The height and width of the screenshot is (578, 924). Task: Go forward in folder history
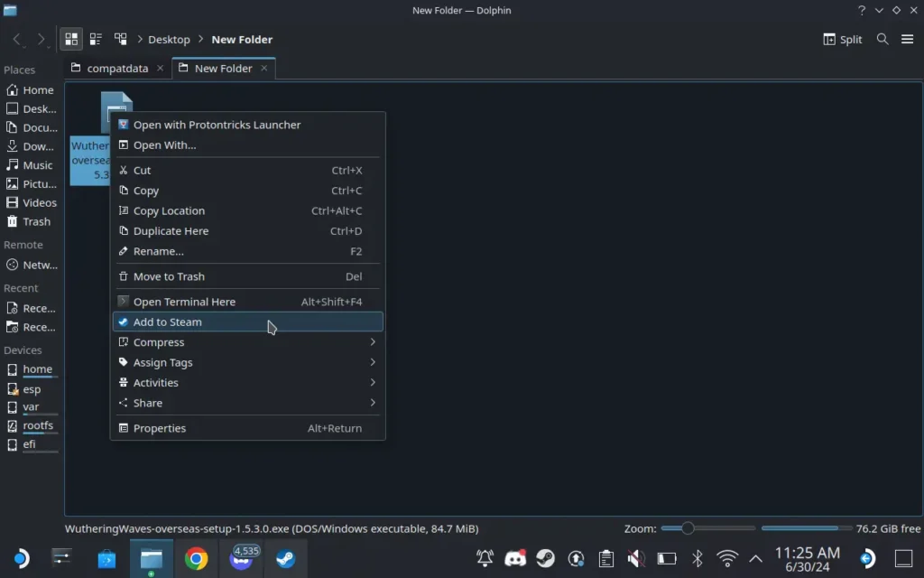[41, 40]
